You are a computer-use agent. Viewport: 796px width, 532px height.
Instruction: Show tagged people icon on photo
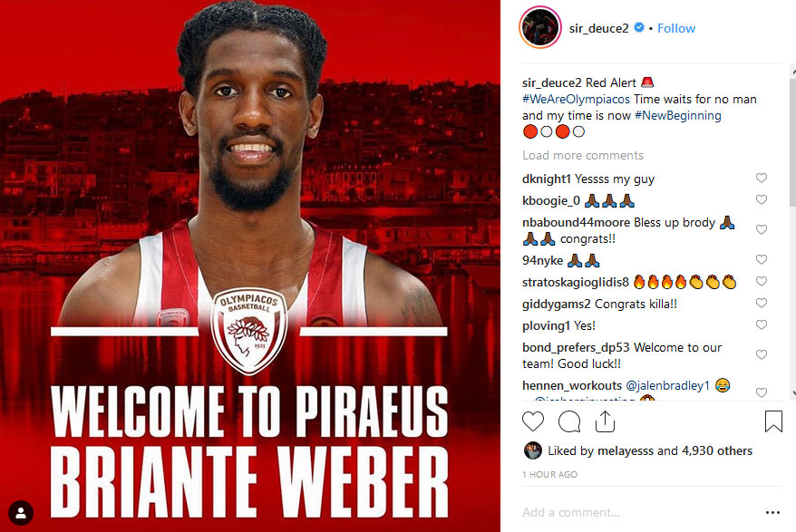click(21, 513)
